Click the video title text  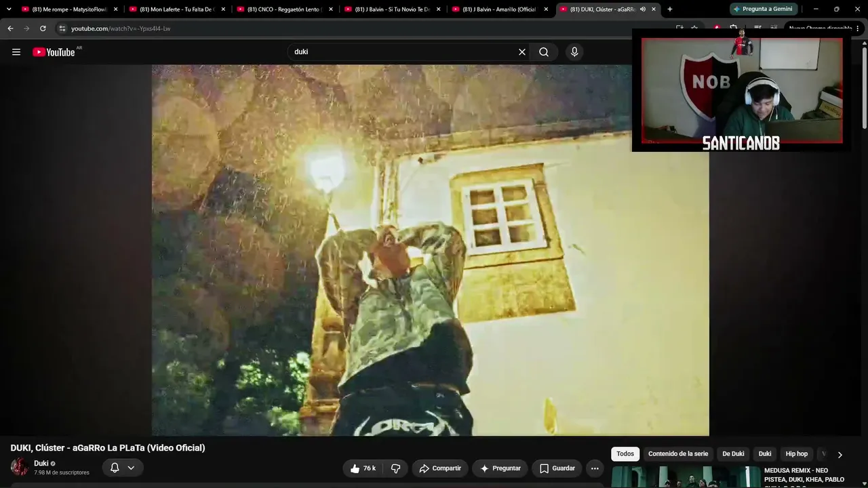tap(108, 448)
